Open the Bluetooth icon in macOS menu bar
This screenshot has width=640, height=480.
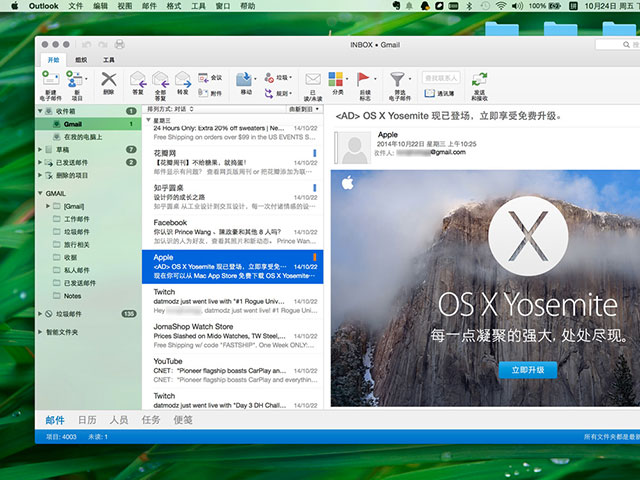(469, 6)
